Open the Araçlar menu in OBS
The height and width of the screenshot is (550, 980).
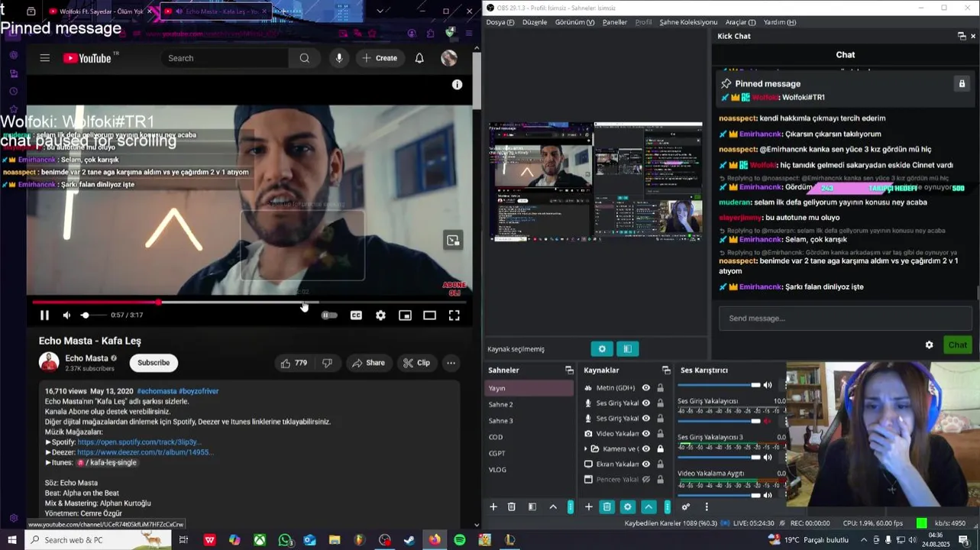740,22
